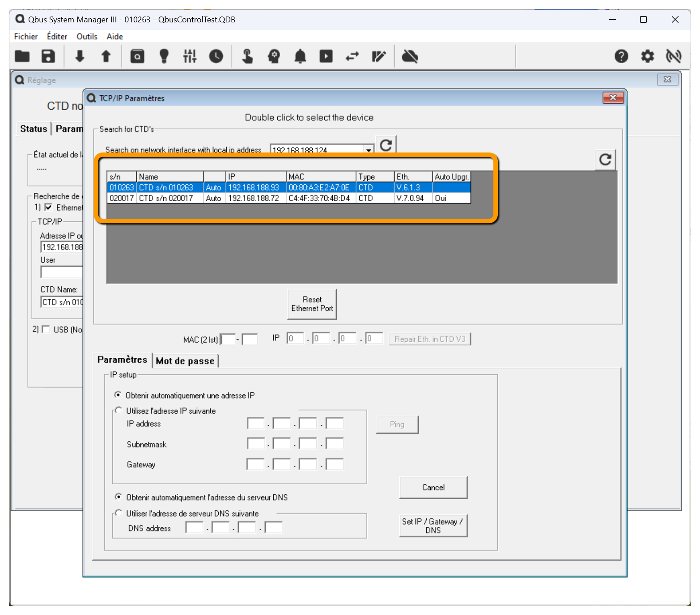Refresh the CTD search next to IP dropdown
This screenshot has width=700, height=615.
pyautogui.click(x=386, y=145)
